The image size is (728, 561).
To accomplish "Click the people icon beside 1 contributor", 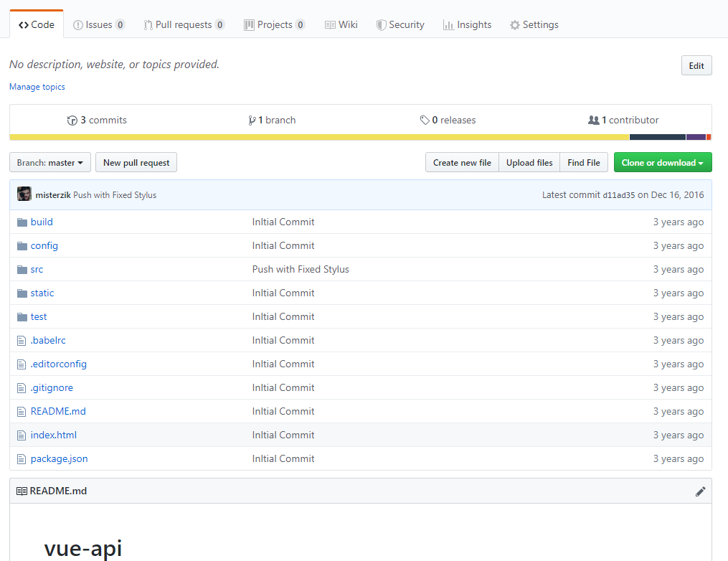I will [593, 121].
